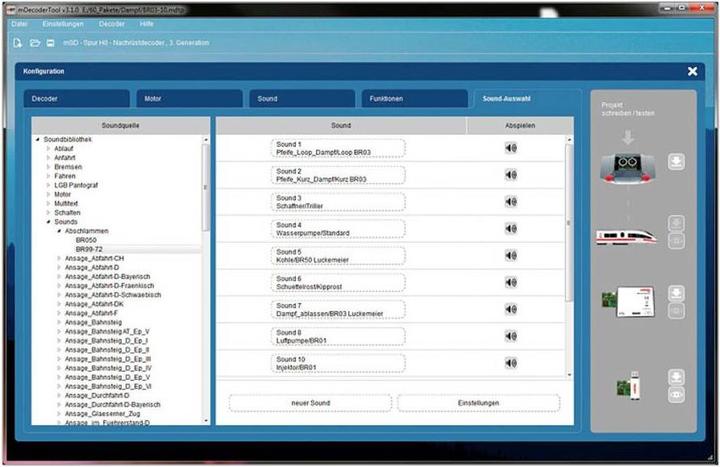Click the USB stick programmer image
The height and width of the screenshot is (467, 720).
click(x=627, y=385)
